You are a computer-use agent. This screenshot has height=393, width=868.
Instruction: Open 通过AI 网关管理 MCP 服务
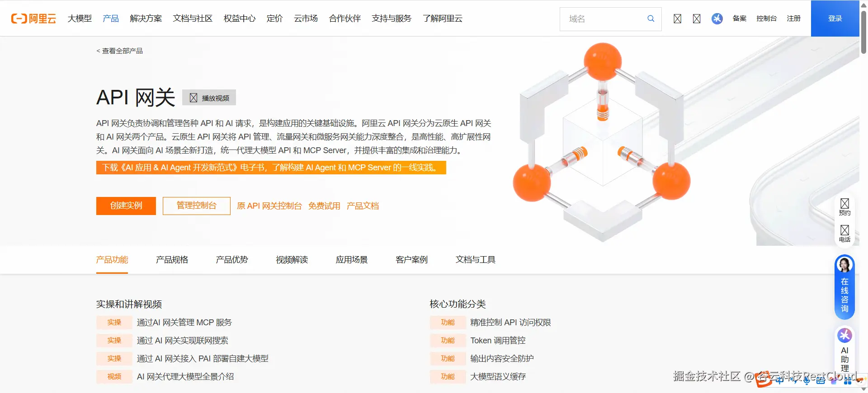(x=184, y=323)
